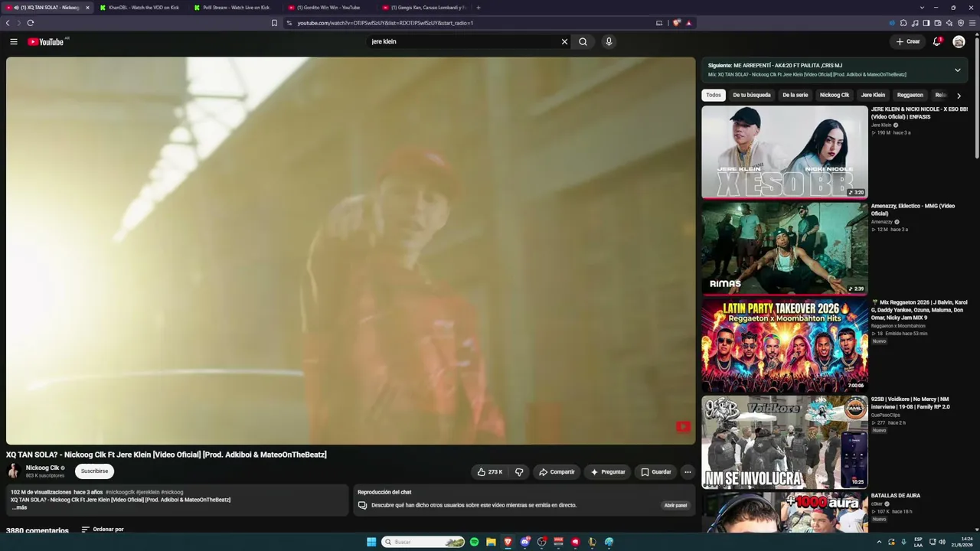Open the media control music note icon

915,23
